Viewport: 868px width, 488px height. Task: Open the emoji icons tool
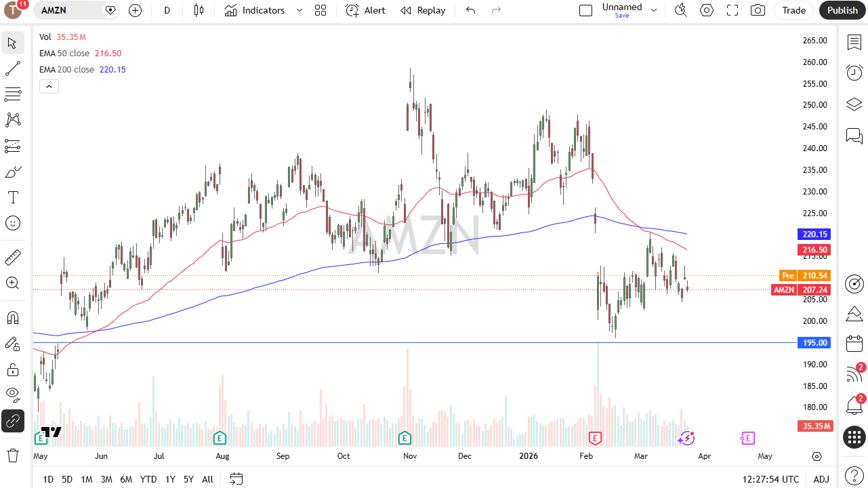tap(13, 223)
